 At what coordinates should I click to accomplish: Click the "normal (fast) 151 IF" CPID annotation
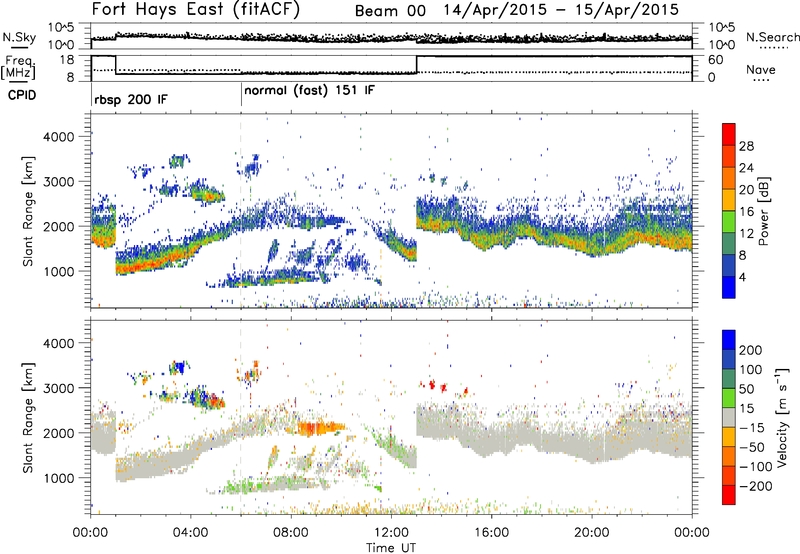[x=310, y=91]
